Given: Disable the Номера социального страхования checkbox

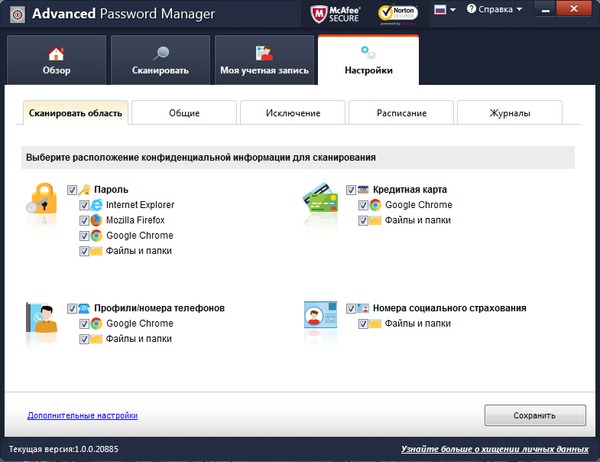Looking at the screenshot, I should tap(352, 309).
